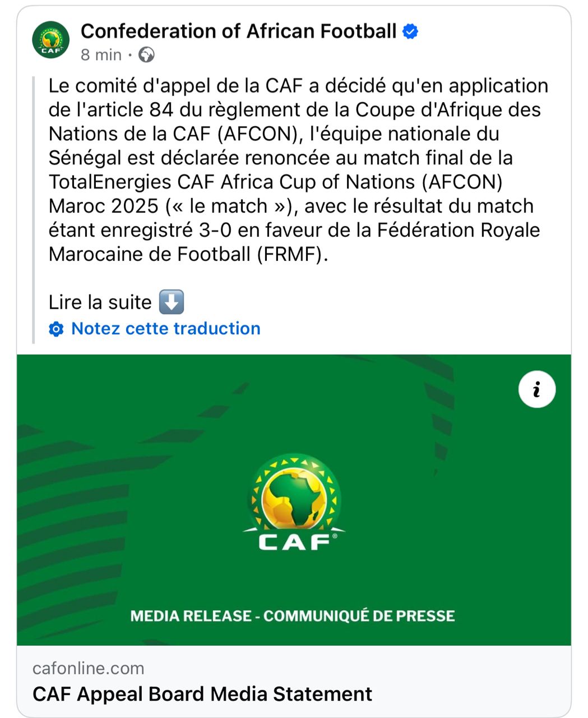Click the "8 min" post timestamp
588x718 pixels.
click(x=101, y=55)
